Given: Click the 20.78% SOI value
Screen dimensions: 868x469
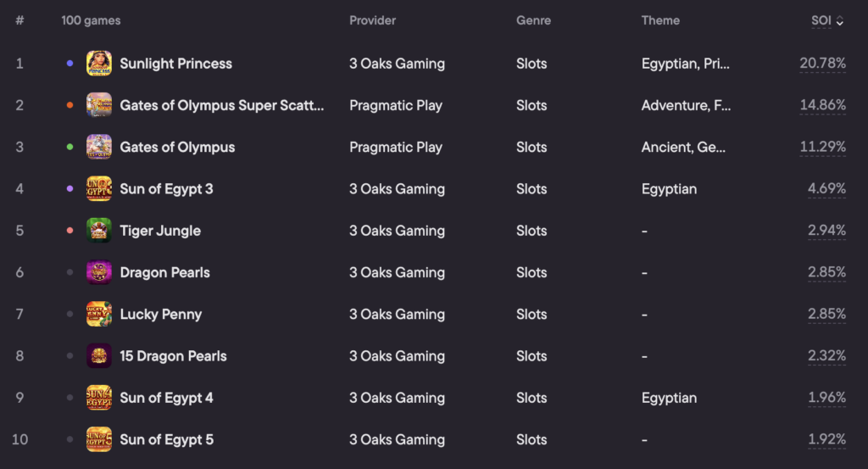Looking at the screenshot, I should click(822, 63).
